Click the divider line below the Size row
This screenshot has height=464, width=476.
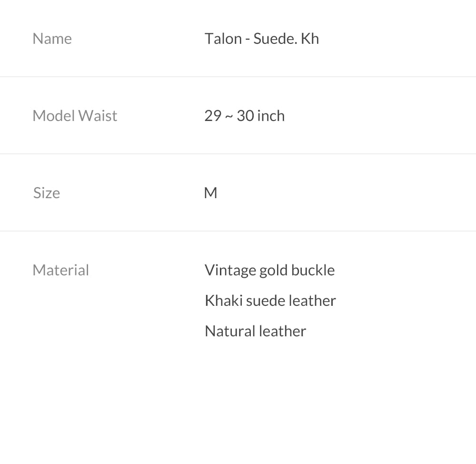tap(238, 231)
